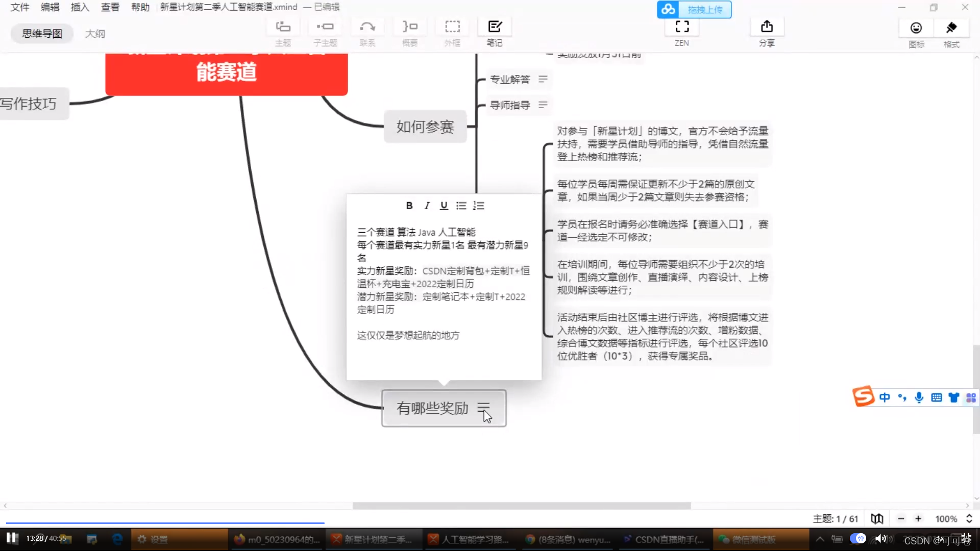Open Sogou skin shirt icon
This screenshot has width=980, height=551.
click(x=953, y=397)
